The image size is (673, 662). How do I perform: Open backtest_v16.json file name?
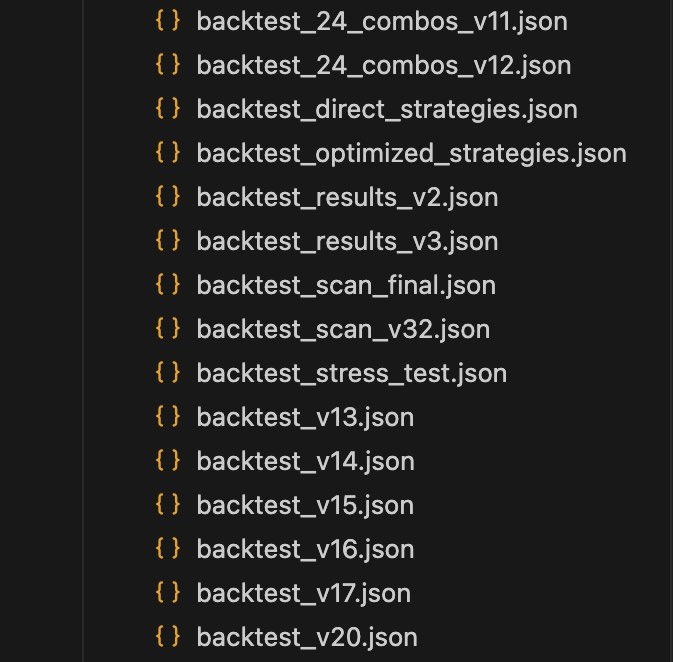pos(305,549)
